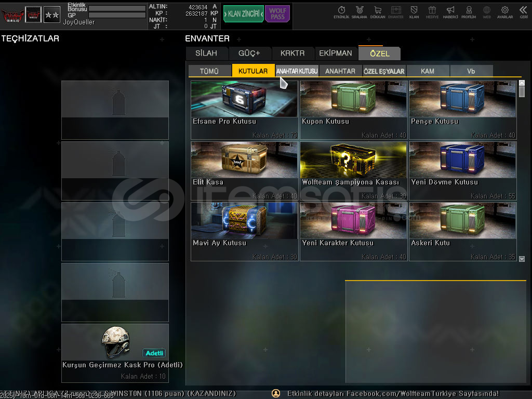Open the DÜKKAN shop cart icon
This screenshot has height=399, width=532.
pos(378,12)
